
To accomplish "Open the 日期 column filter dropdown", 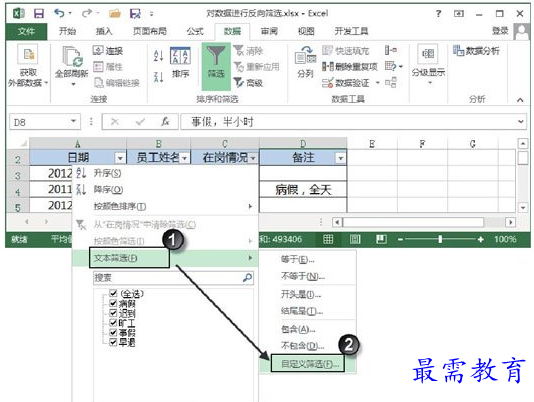I will pyautogui.click(x=120, y=158).
